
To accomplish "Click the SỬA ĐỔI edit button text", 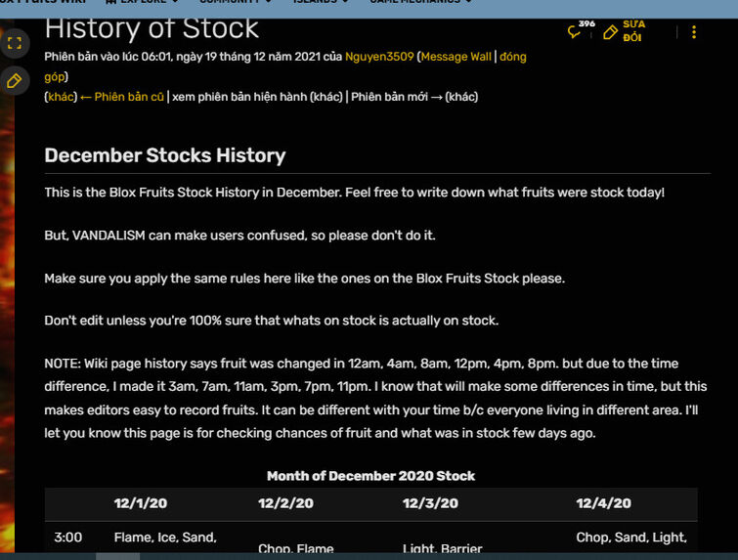I will point(633,30).
